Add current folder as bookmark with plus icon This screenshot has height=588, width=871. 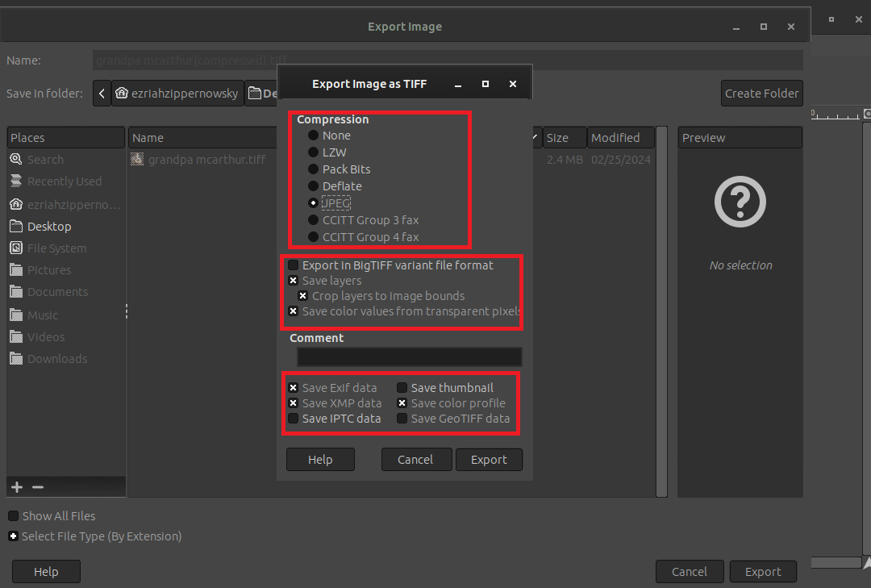(16, 486)
